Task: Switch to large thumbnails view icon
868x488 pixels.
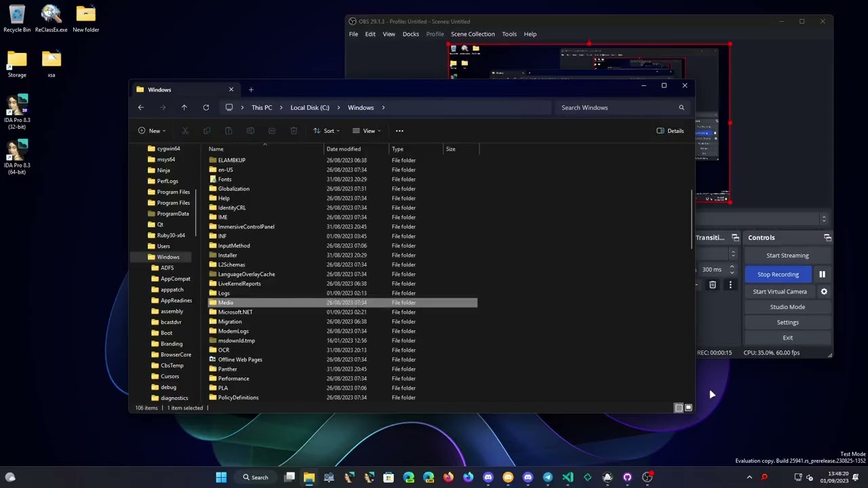Action: pyautogui.click(x=688, y=408)
